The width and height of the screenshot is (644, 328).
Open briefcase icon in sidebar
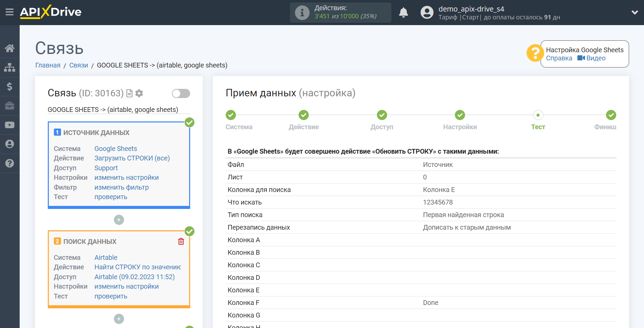[9, 106]
